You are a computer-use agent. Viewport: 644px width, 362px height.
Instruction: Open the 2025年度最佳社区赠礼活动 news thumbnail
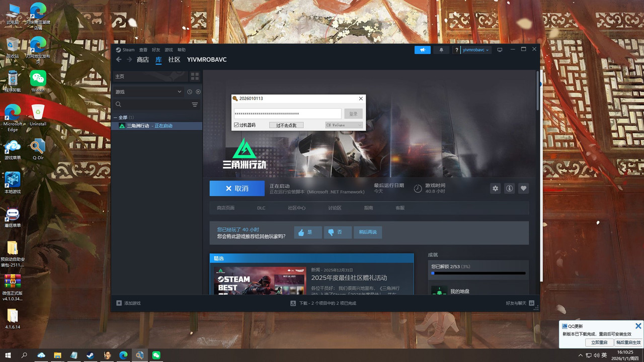[x=261, y=281]
